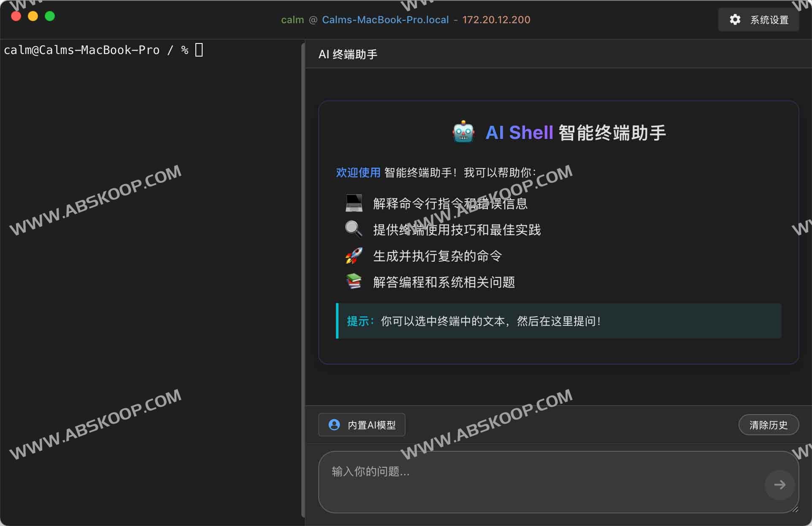Click the magnifier icon beside terminal tips
Image resolution: width=812 pixels, height=526 pixels.
click(x=353, y=229)
